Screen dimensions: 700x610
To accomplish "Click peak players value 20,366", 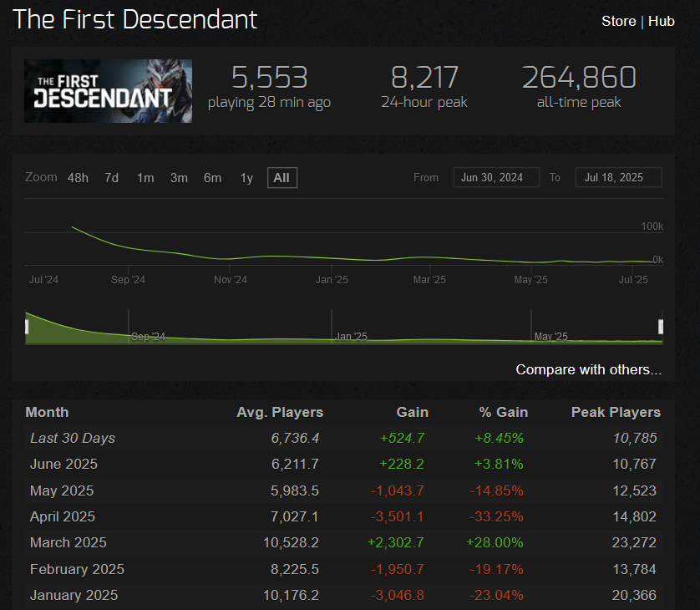I will (x=634, y=595).
